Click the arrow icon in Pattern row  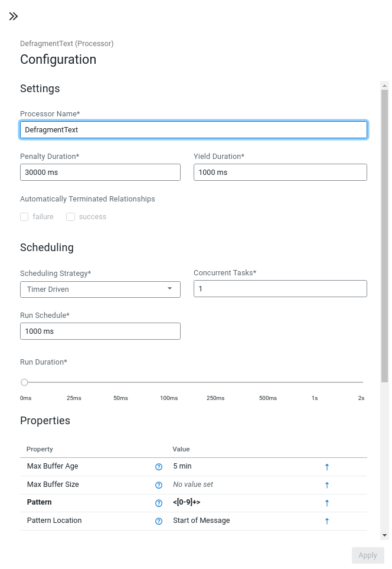click(x=327, y=503)
